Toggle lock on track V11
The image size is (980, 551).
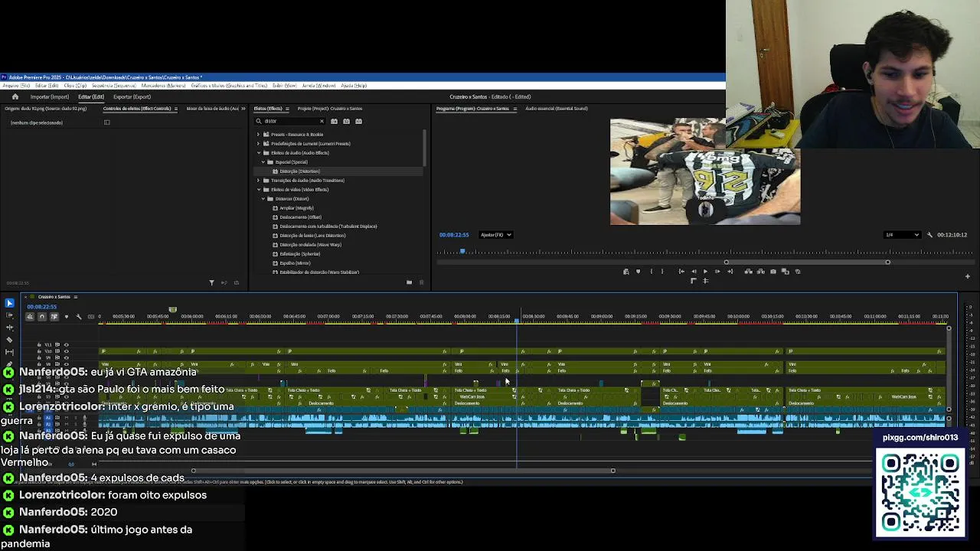point(39,345)
